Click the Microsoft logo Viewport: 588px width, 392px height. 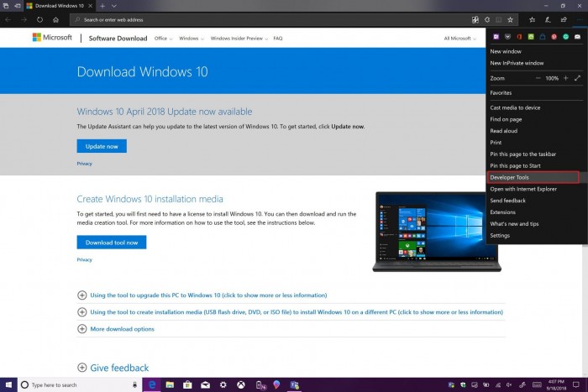[x=52, y=38]
